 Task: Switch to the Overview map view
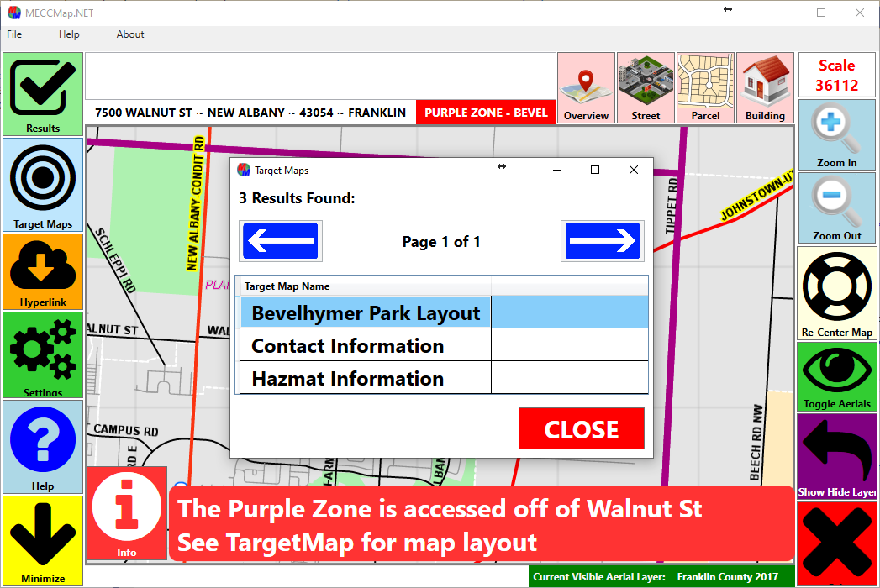pyautogui.click(x=586, y=88)
